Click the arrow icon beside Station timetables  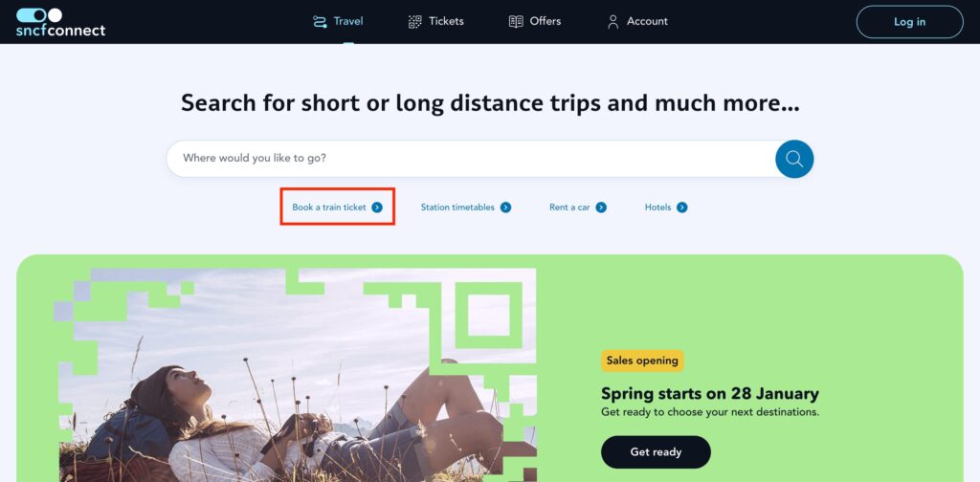pos(505,208)
